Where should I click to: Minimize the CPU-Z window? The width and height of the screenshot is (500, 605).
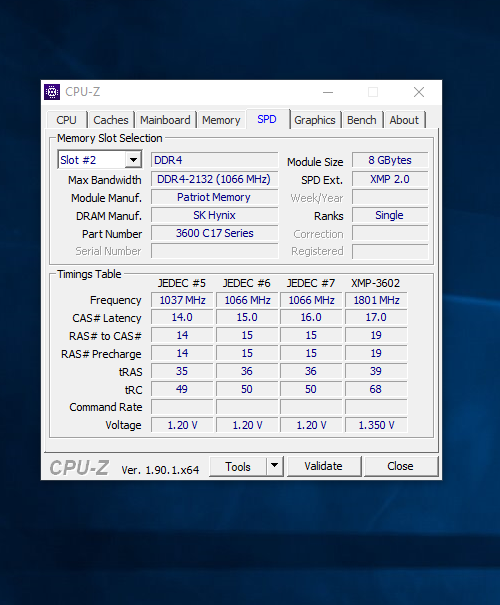coord(328,92)
